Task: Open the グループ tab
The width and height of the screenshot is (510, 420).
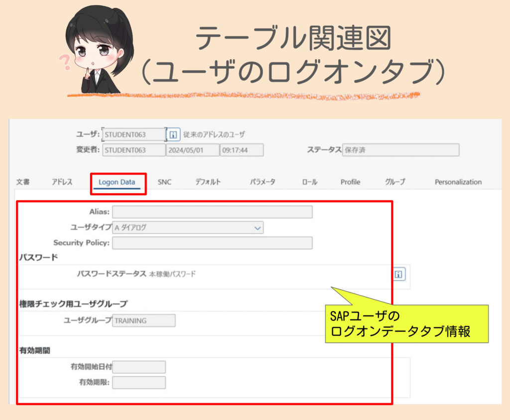Action: pyautogui.click(x=394, y=182)
